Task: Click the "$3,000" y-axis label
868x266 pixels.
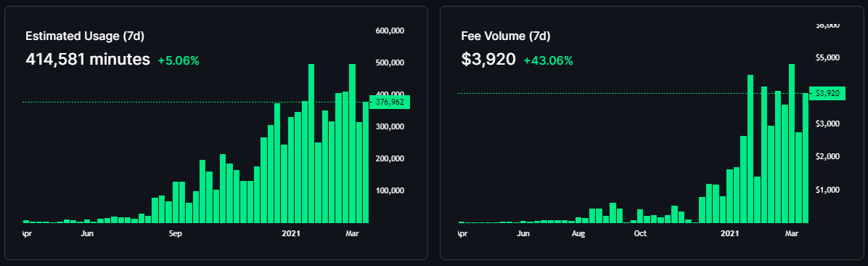Action: point(828,124)
